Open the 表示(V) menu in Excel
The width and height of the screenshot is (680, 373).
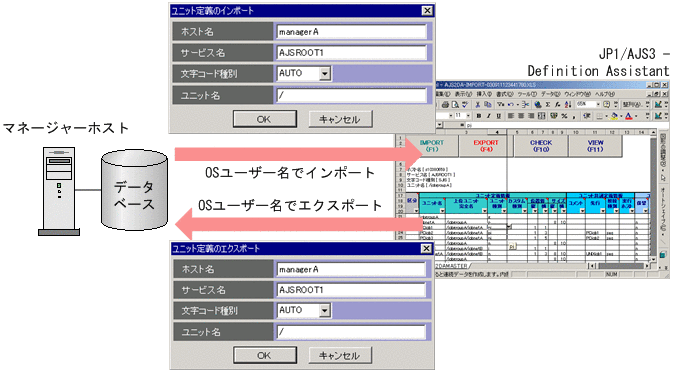(464, 94)
